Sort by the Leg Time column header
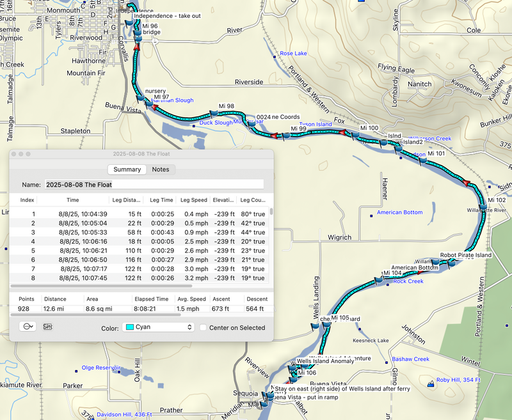This screenshot has width=512, height=420. pos(161,200)
